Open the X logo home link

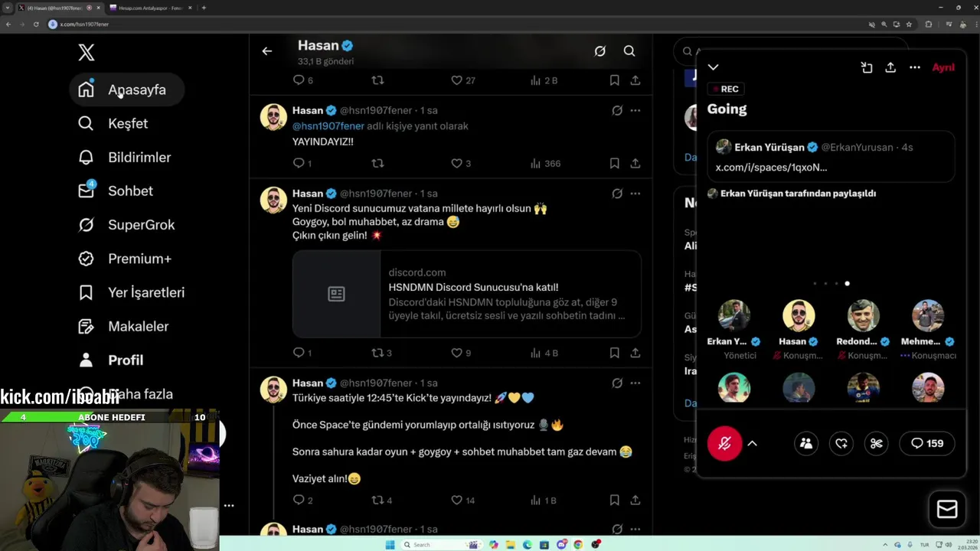coord(87,52)
